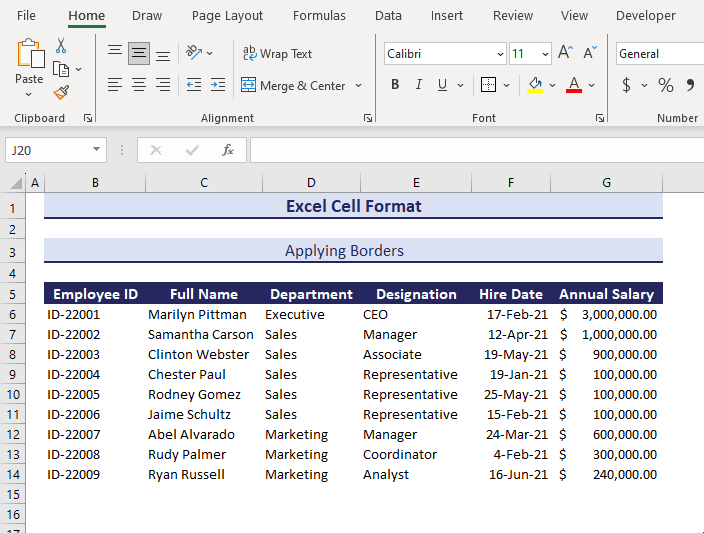Toggle Bold formatting
The image size is (704, 533).
tap(395, 85)
